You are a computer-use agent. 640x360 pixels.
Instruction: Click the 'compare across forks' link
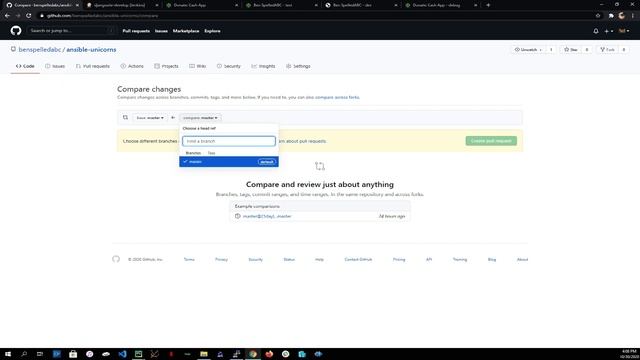tap(337, 98)
